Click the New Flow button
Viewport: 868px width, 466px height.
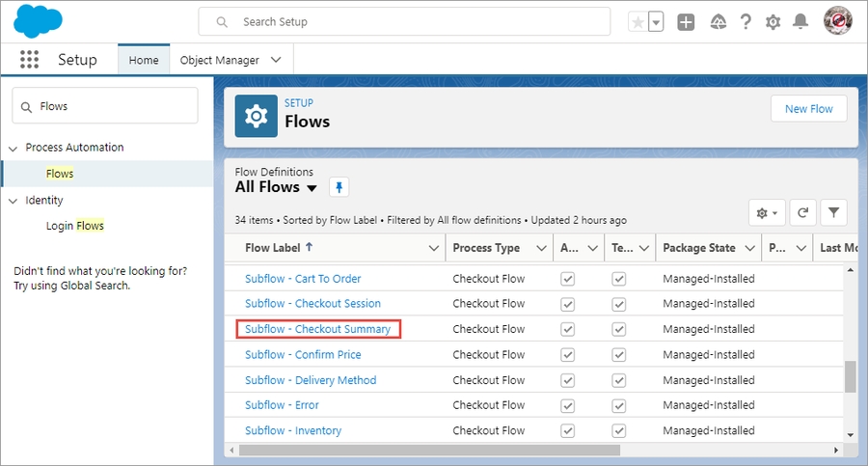click(x=808, y=109)
